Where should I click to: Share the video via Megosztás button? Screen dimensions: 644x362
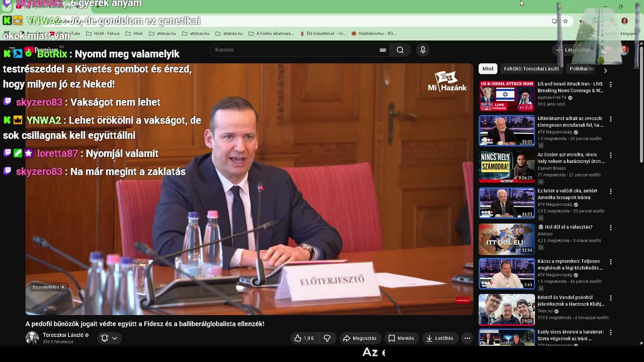(x=360, y=338)
